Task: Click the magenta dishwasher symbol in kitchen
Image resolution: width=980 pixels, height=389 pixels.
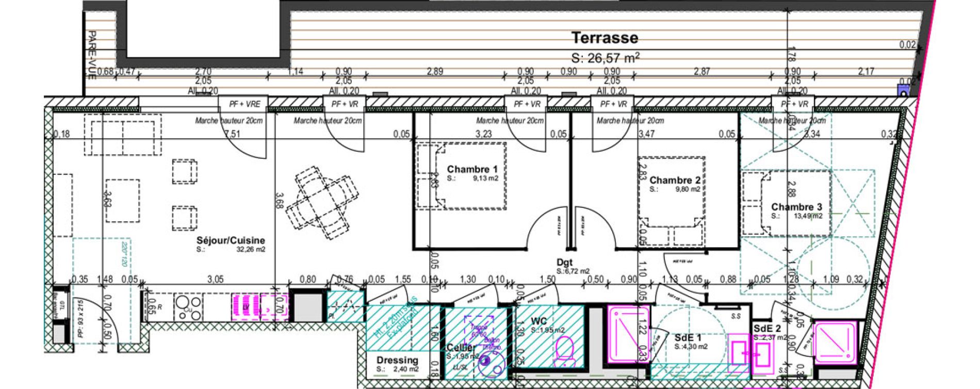Action: click(x=246, y=306)
